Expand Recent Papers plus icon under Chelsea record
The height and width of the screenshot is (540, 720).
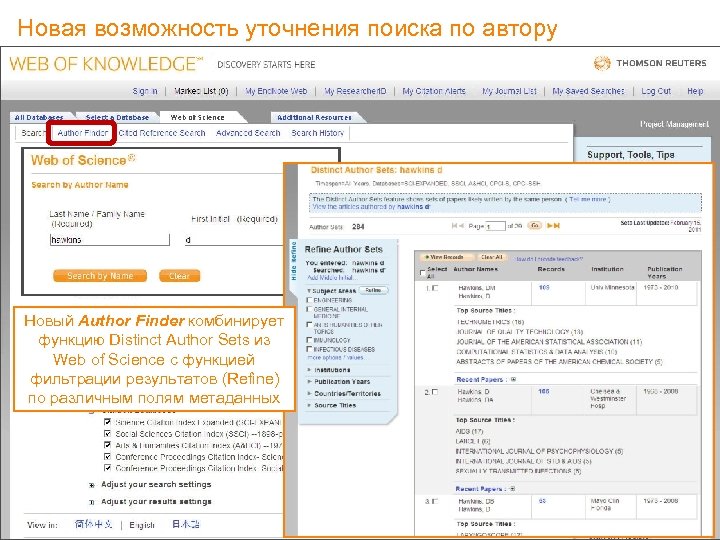pyautogui.click(x=512, y=489)
